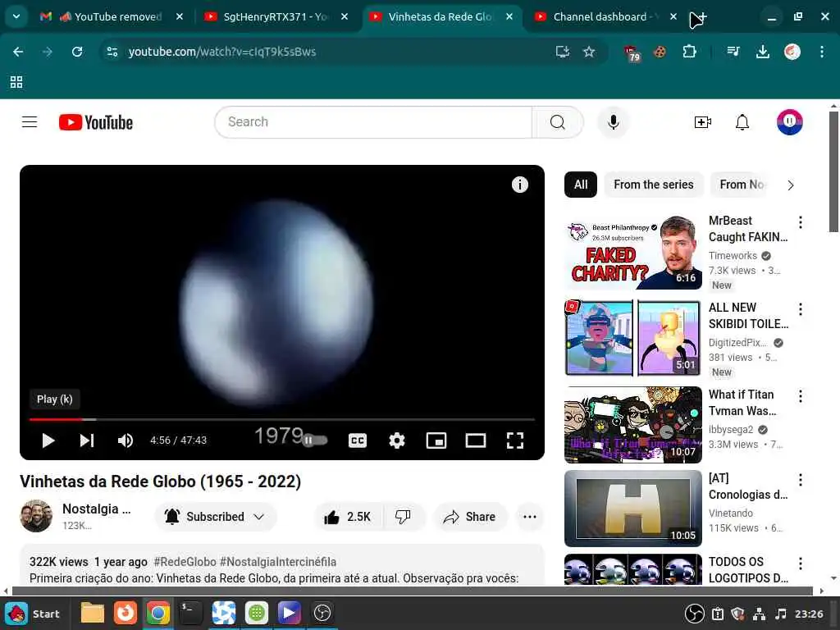Open the file manager from taskbar
The width and height of the screenshot is (840, 630).
click(92, 614)
